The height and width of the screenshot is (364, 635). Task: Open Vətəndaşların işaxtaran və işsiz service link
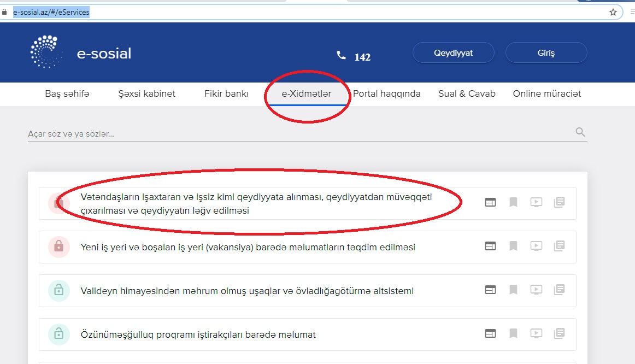click(256, 203)
